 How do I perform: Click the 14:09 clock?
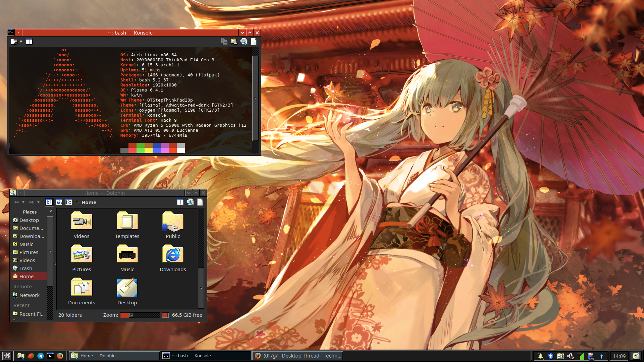click(x=619, y=356)
